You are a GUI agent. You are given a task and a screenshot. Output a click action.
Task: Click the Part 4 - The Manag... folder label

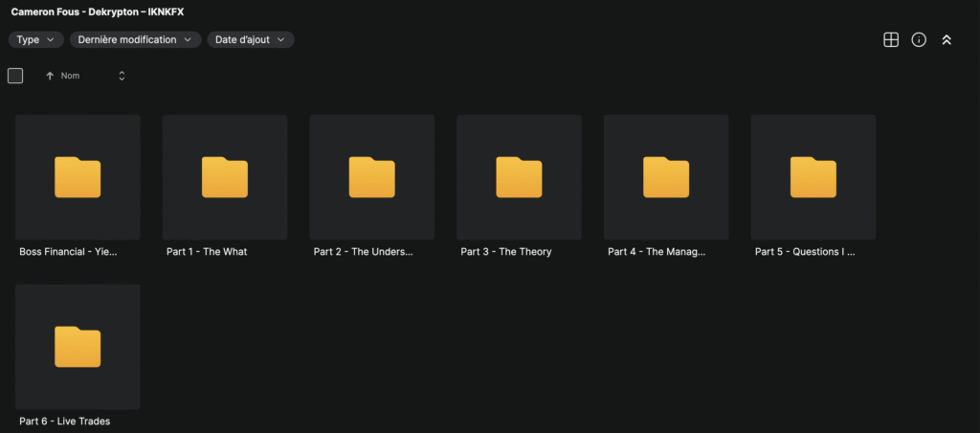(657, 252)
